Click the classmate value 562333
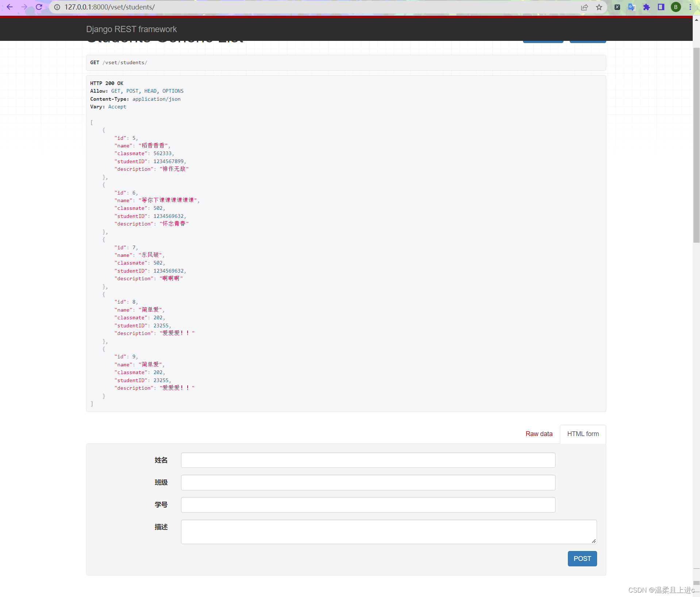The height and width of the screenshot is (597, 700). click(162, 153)
